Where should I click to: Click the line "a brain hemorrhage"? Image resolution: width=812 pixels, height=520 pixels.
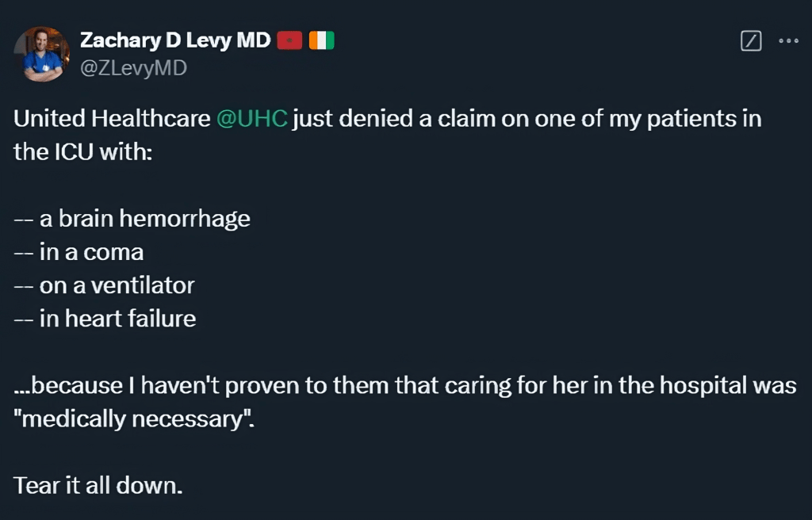144,219
